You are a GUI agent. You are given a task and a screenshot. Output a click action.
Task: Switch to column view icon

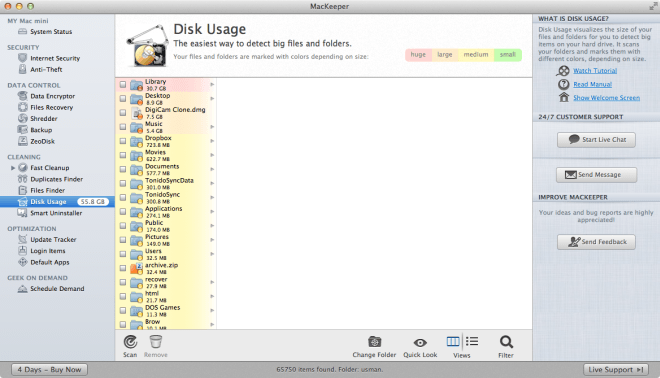click(x=453, y=341)
